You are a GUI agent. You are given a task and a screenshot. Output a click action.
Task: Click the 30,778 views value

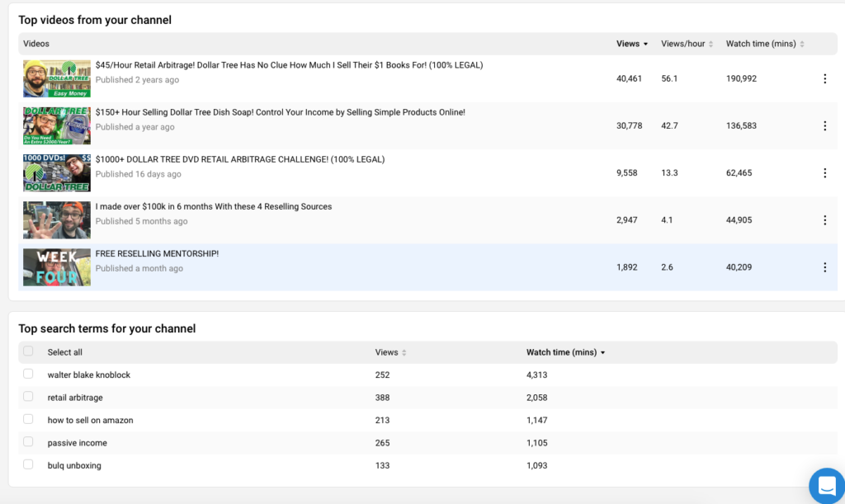[629, 126]
